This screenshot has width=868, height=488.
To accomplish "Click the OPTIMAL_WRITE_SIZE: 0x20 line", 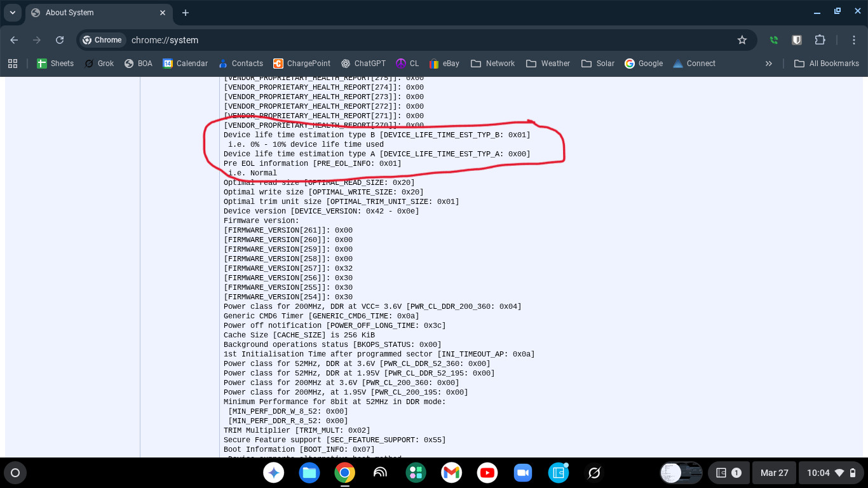I will point(323,192).
